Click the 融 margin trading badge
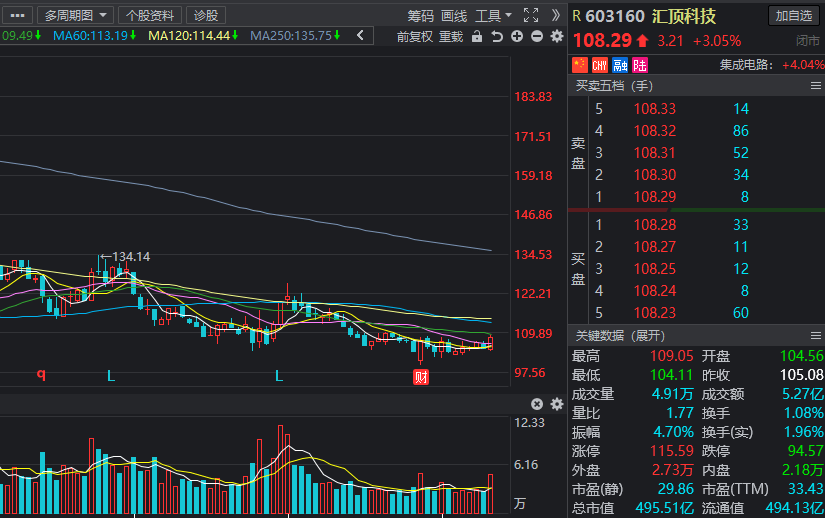This screenshot has height=518, width=825. [620, 65]
